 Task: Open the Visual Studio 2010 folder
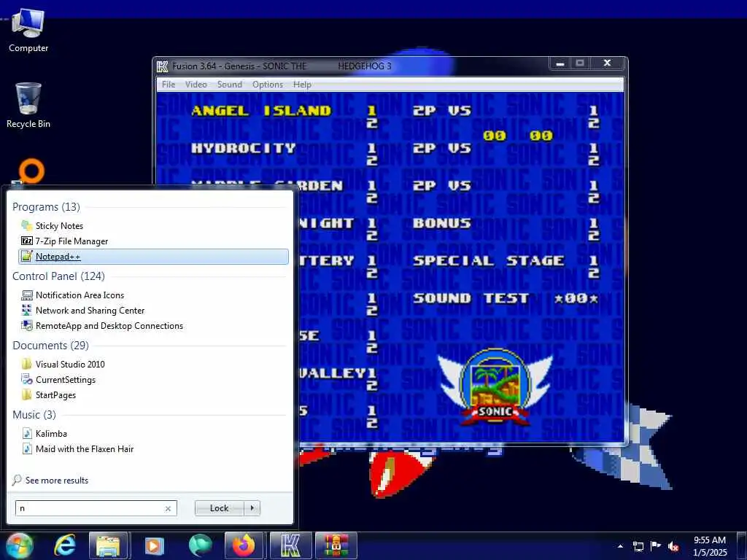click(63, 365)
